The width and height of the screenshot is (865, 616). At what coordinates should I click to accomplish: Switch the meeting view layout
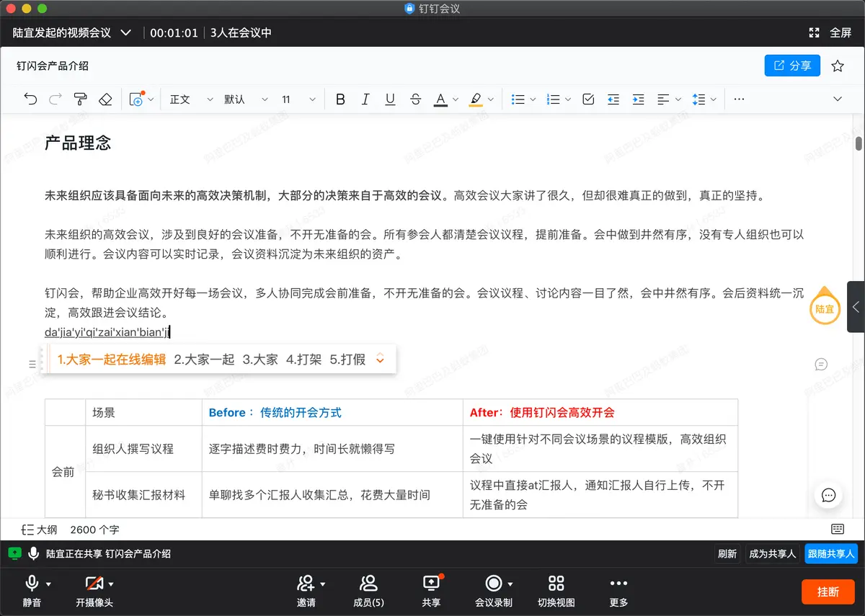556,591
